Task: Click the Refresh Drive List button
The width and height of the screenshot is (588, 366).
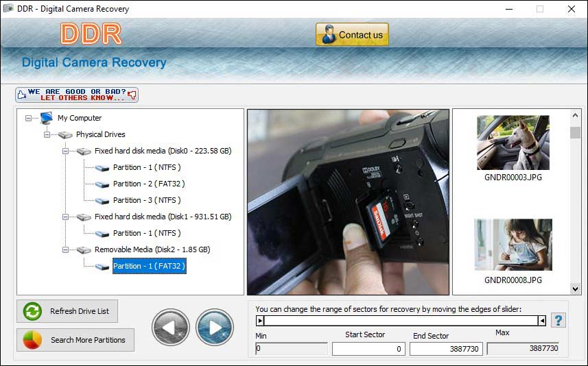Action: click(x=67, y=311)
